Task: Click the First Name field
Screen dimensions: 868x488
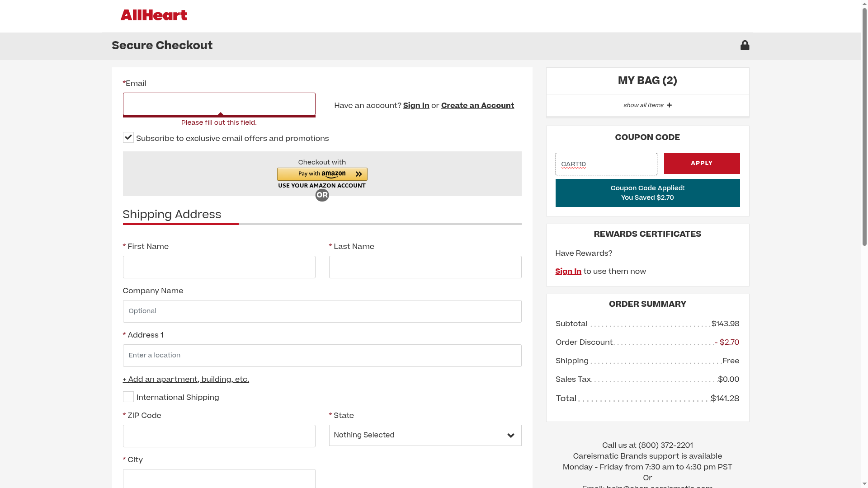Action: pos(219,267)
